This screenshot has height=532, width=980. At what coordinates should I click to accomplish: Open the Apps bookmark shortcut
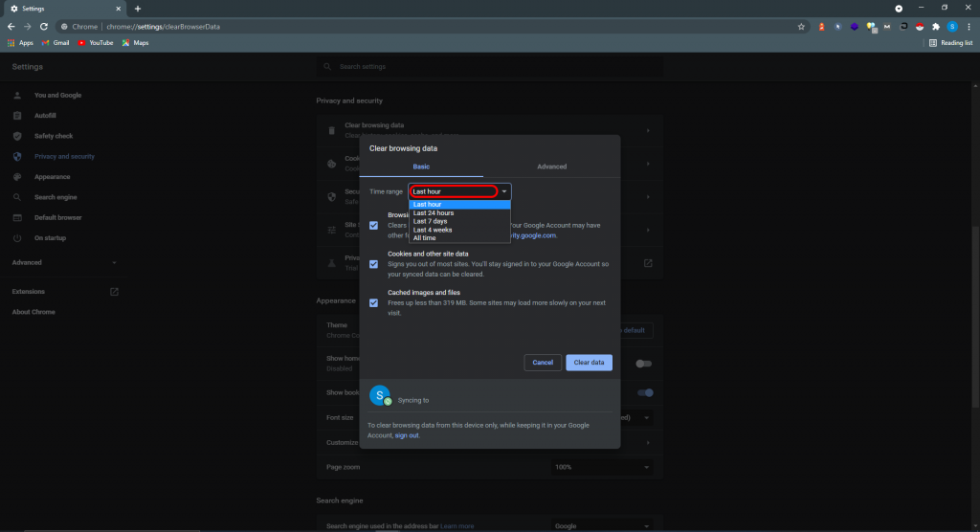(20, 43)
